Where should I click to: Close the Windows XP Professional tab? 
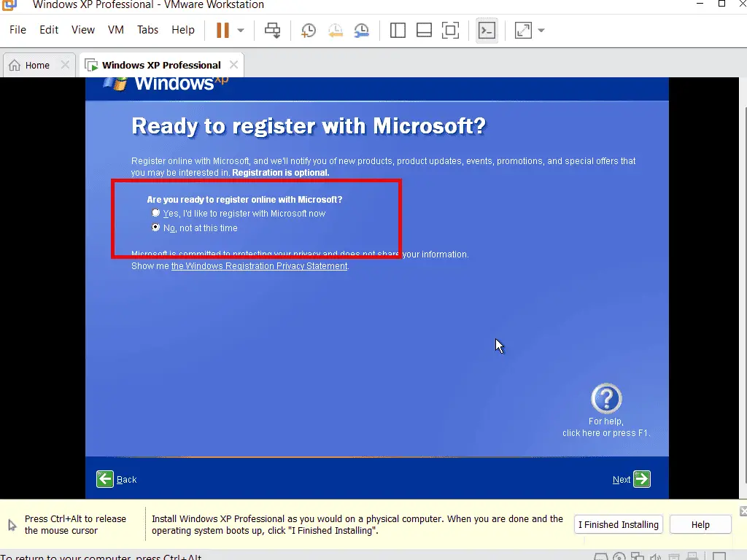point(233,65)
